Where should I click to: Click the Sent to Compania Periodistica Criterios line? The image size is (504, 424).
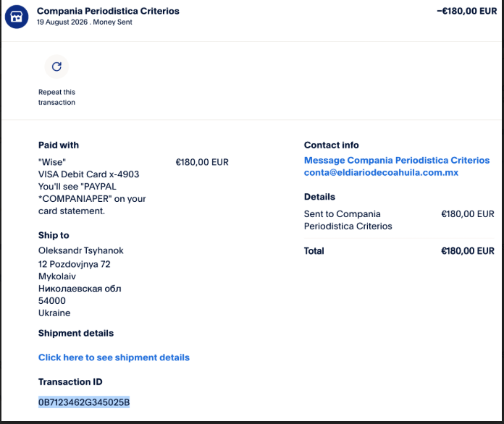(348, 220)
